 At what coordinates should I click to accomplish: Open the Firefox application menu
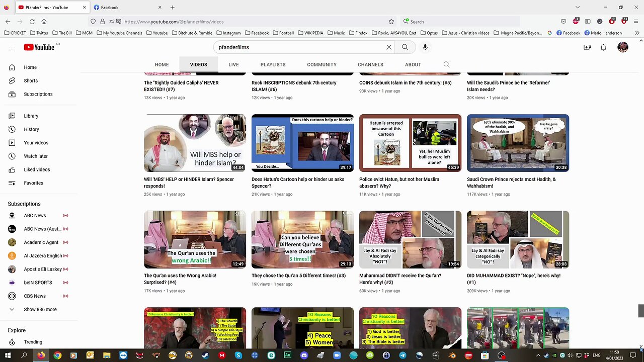coord(637,22)
